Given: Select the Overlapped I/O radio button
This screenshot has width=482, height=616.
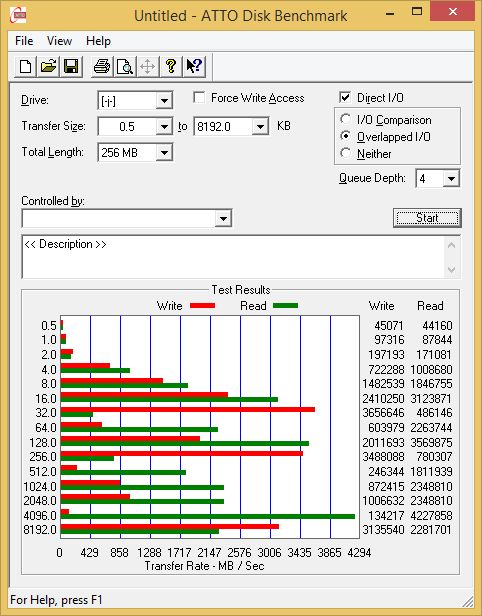Looking at the screenshot, I should [345, 136].
